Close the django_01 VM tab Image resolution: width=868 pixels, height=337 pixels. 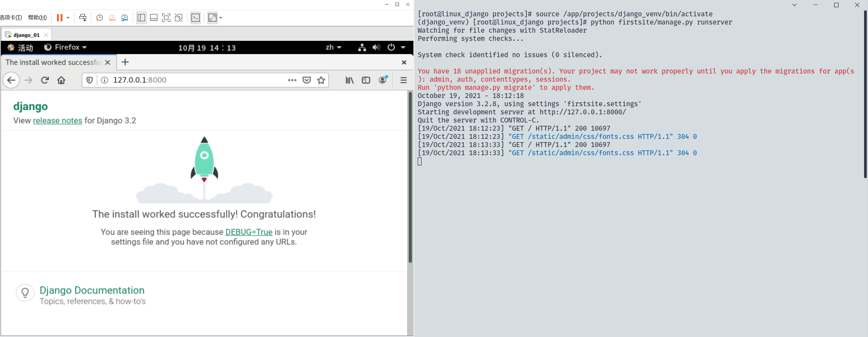click(46, 35)
